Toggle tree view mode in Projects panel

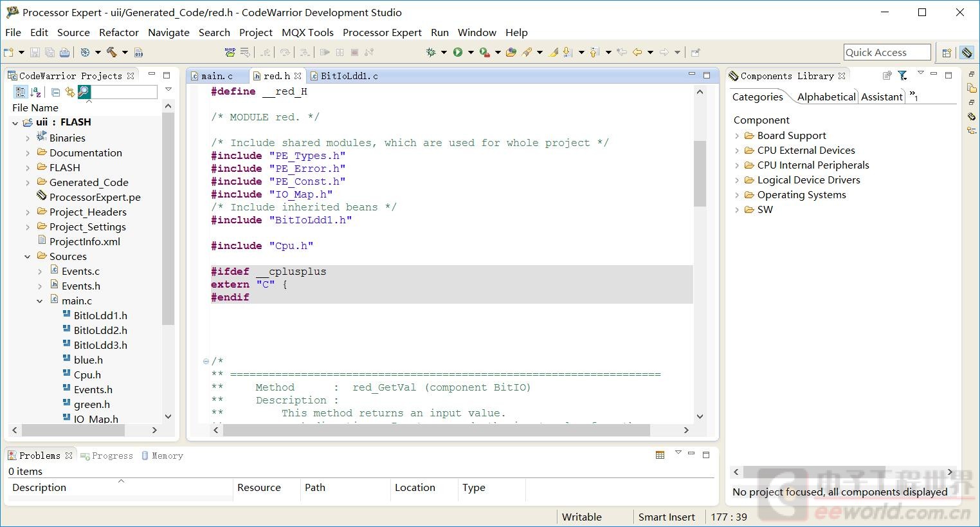tap(21, 93)
